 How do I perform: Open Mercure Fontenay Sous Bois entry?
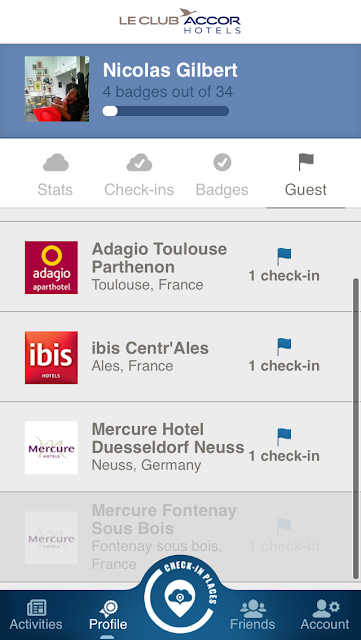click(176, 537)
